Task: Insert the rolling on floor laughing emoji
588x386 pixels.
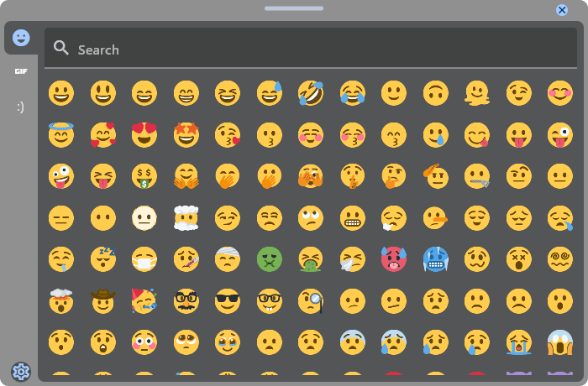Action: point(311,93)
